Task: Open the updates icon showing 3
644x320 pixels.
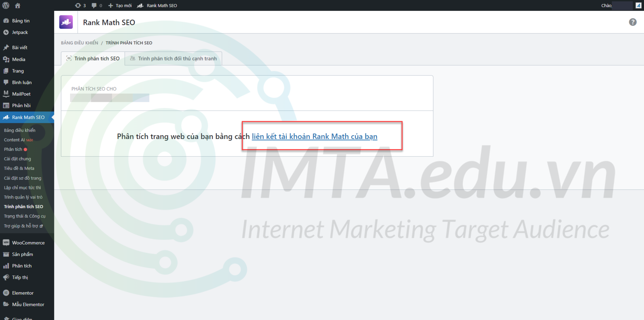Action: [x=80, y=5]
